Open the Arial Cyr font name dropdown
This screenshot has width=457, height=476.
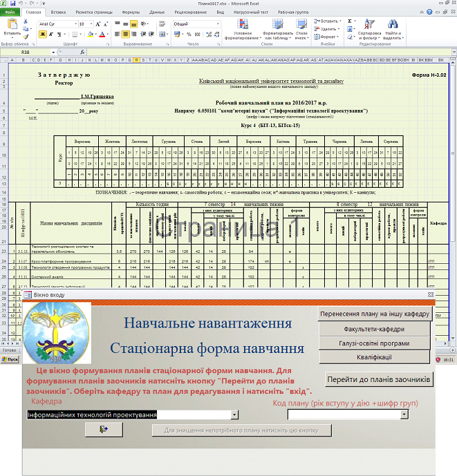coord(75,24)
